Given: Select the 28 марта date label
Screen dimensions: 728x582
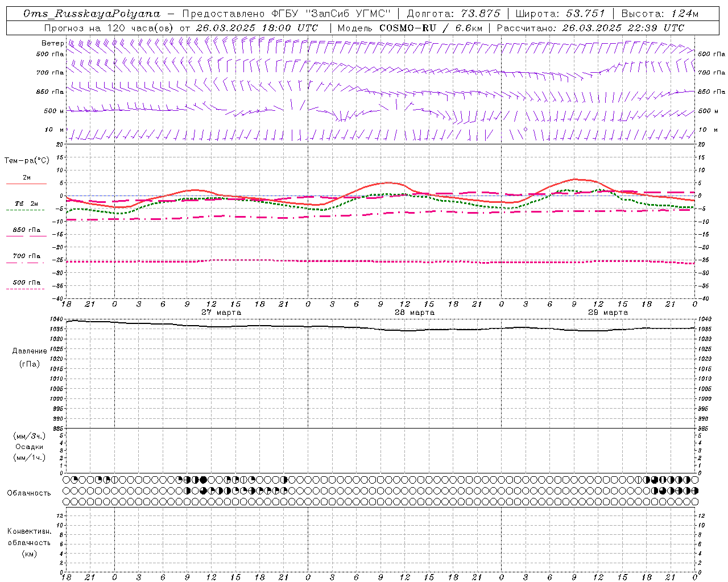Looking at the screenshot, I should [x=415, y=313].
